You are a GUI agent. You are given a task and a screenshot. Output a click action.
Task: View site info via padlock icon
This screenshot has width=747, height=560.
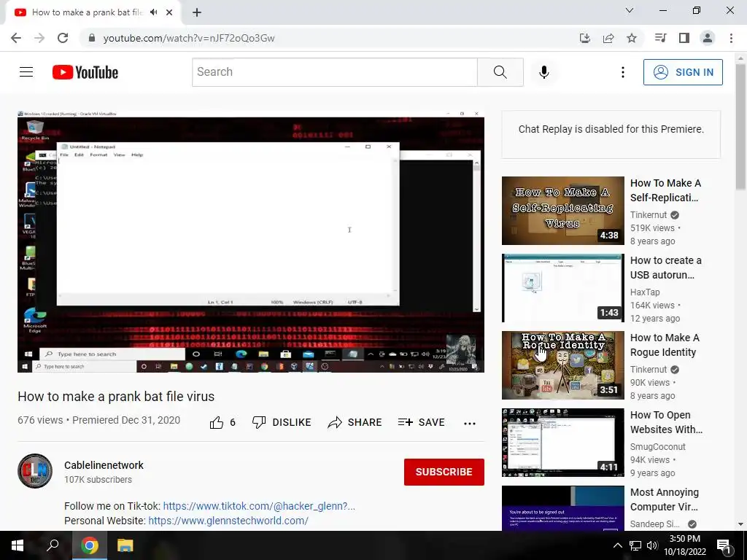92,38
